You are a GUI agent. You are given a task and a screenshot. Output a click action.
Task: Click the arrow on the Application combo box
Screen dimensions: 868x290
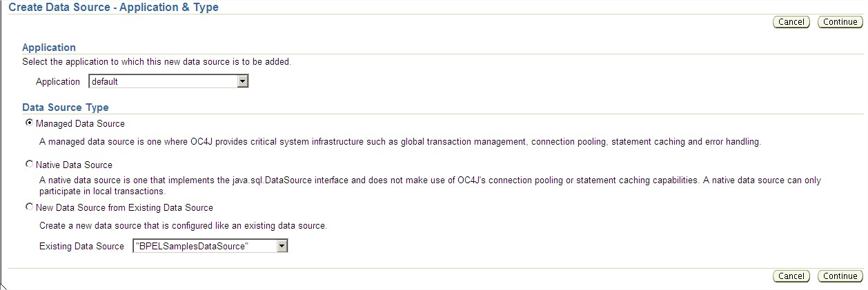(x=242, y=81)
